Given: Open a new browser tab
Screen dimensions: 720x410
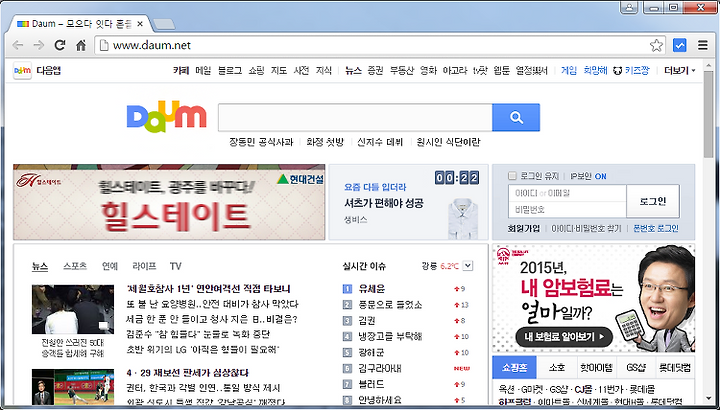Looking at the screenshot, I should (x=164, y=24).
